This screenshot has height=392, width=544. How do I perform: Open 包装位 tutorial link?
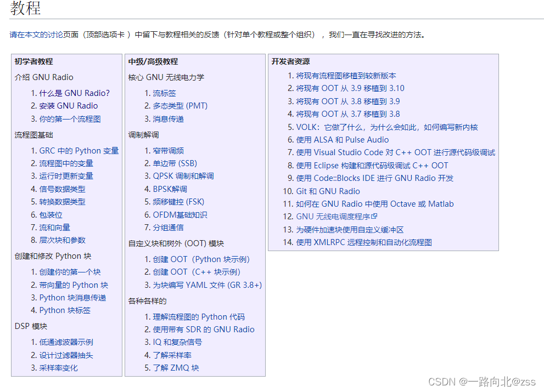51,215
